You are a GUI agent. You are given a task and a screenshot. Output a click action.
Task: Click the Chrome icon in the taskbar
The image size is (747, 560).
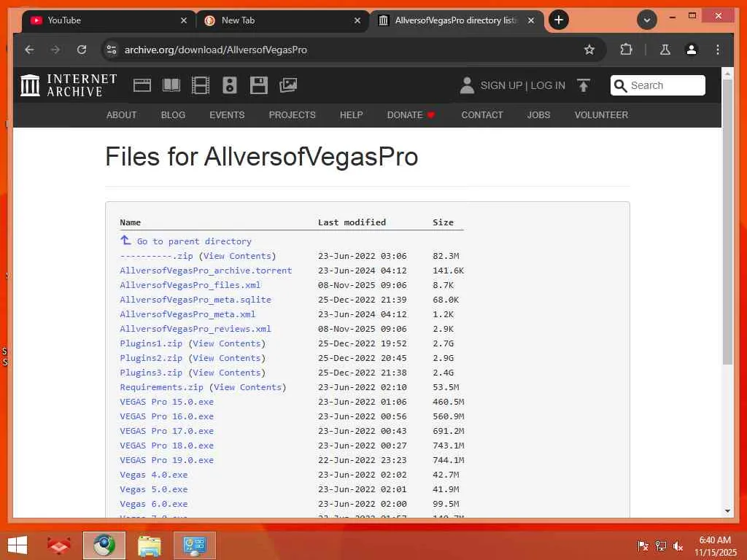point(104,545)
